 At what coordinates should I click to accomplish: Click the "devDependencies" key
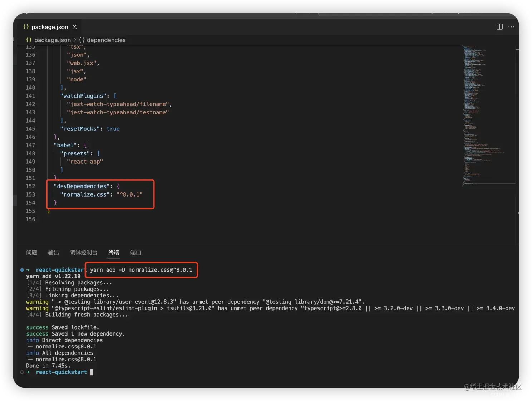[82, 186]
